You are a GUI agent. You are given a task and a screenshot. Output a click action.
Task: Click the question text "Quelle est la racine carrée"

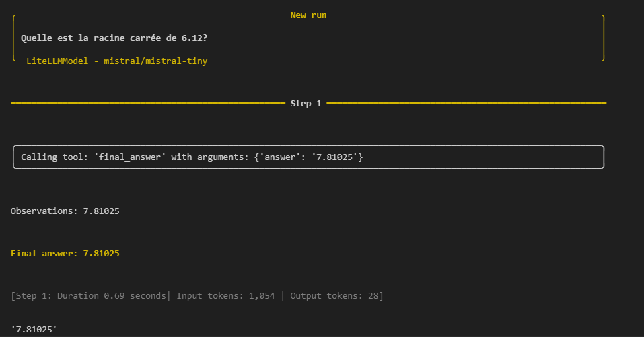pos(84,38)
